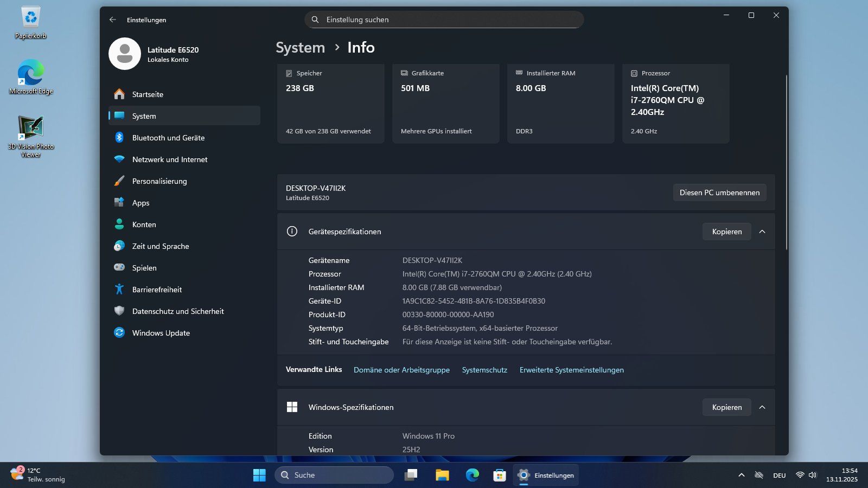Click the Einstellungen taskbar button
Viewport: 868px width, 488px height.
pyautogui.click(x=546, y=475)
